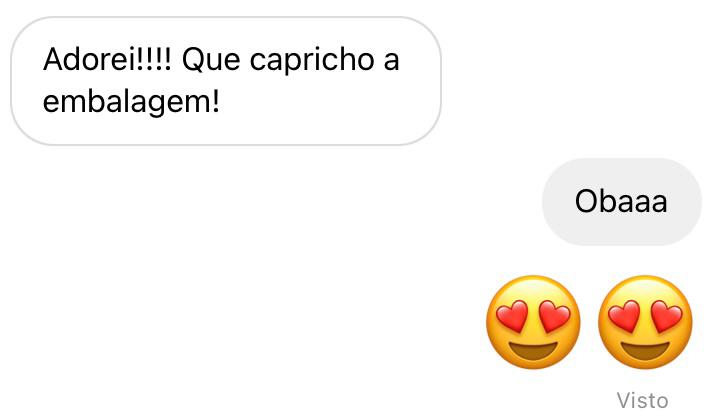
Task: Click the word 'Adorei!!!!' in the bubble
Action: [x=107, y=59]
